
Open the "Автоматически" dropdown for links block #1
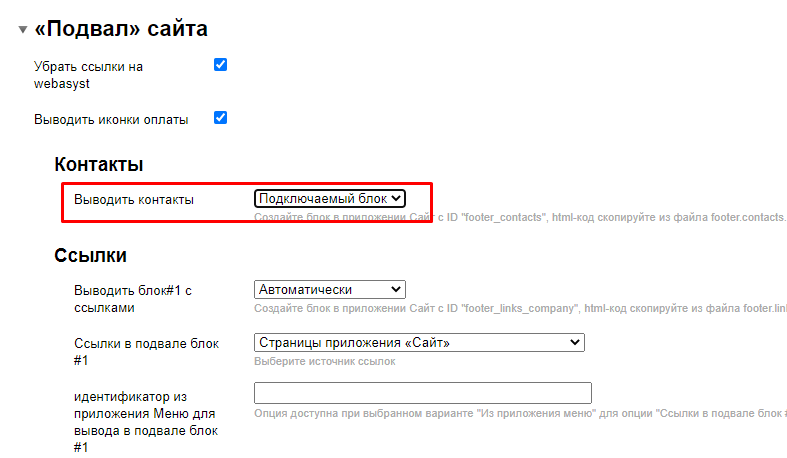click(329, 289)
